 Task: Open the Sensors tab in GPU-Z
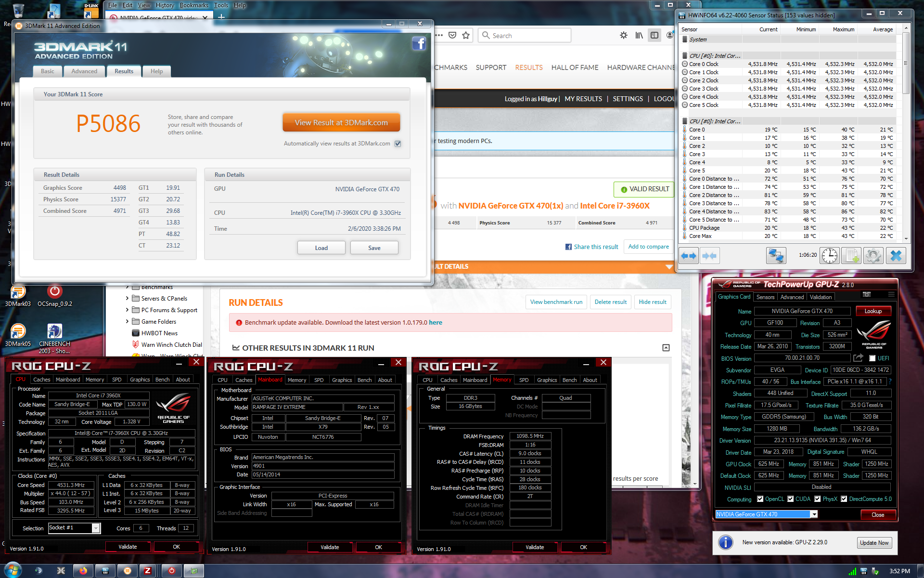click(x=765, y=297)
